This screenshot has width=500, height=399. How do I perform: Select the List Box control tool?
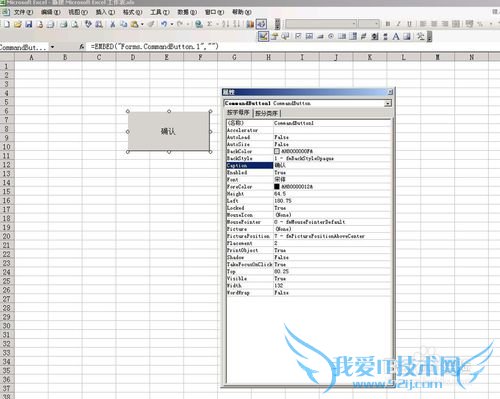tap(342, 36)
